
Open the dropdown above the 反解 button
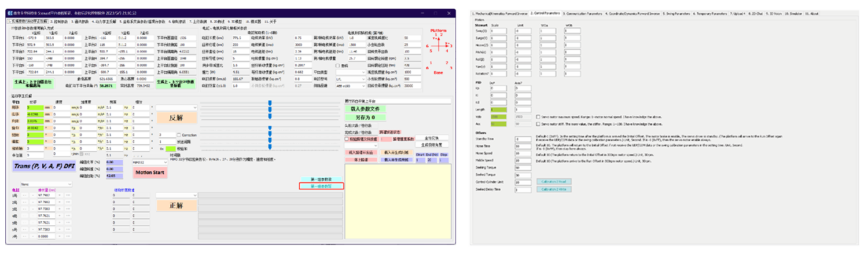click(x=177, y=108)
